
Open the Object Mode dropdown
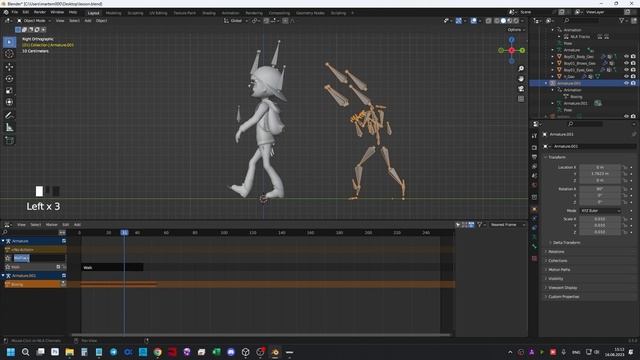(x=34, y=20)
